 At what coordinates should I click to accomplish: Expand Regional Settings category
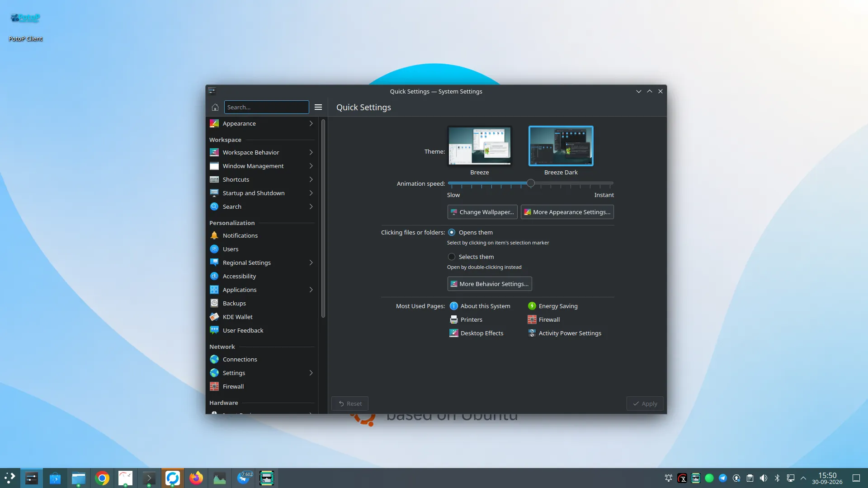(x=262, y=263)
